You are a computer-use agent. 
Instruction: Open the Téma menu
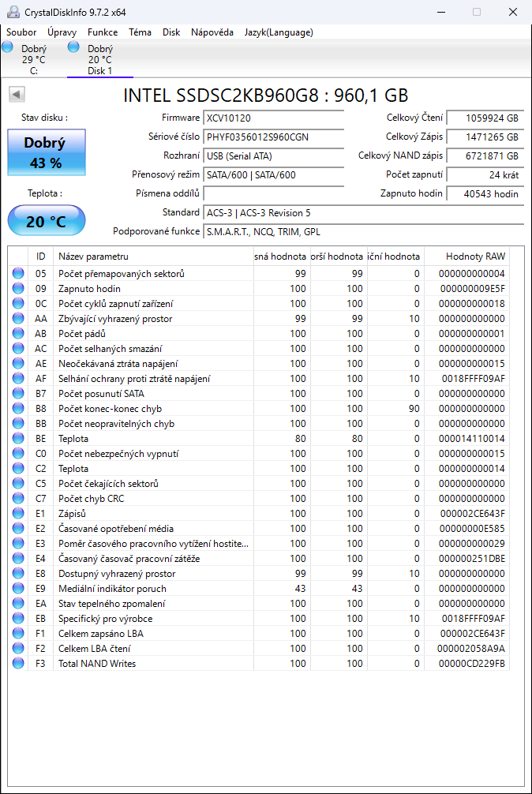(x=140, y=32)
